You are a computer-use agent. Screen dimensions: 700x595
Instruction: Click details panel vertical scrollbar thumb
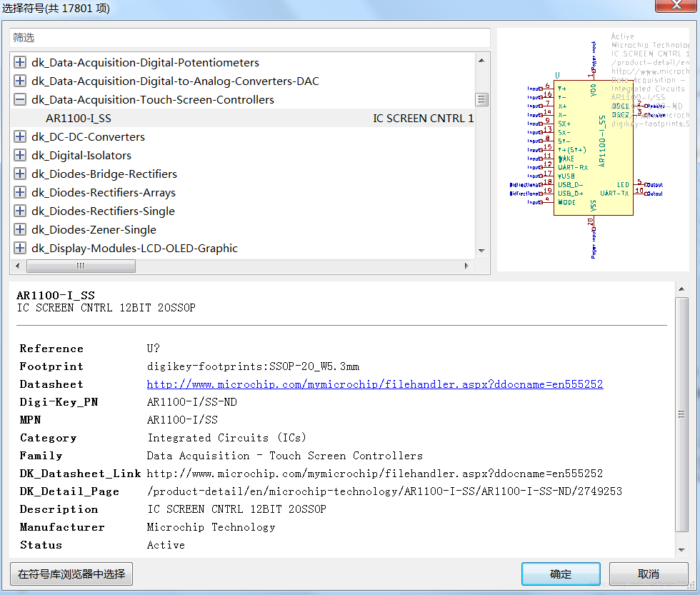tap(681, 414)
